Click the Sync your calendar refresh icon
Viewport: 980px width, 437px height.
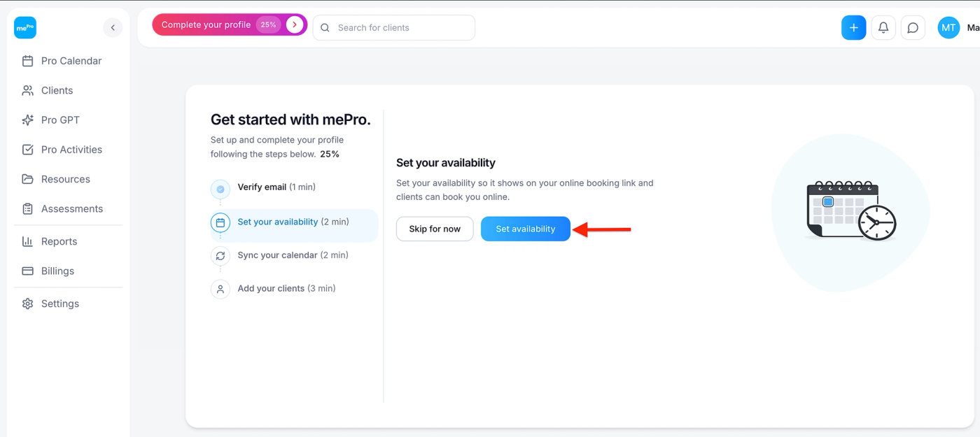(220, 256)
